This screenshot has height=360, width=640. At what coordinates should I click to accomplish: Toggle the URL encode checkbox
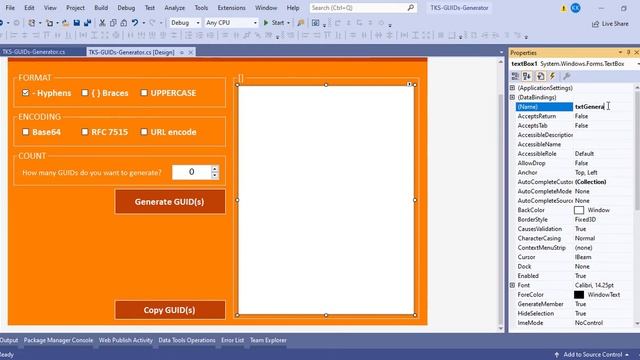[x=144, y=131]
